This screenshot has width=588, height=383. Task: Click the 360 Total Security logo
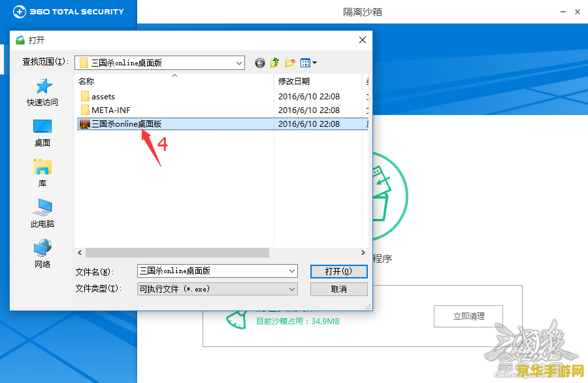pos(69,12)
